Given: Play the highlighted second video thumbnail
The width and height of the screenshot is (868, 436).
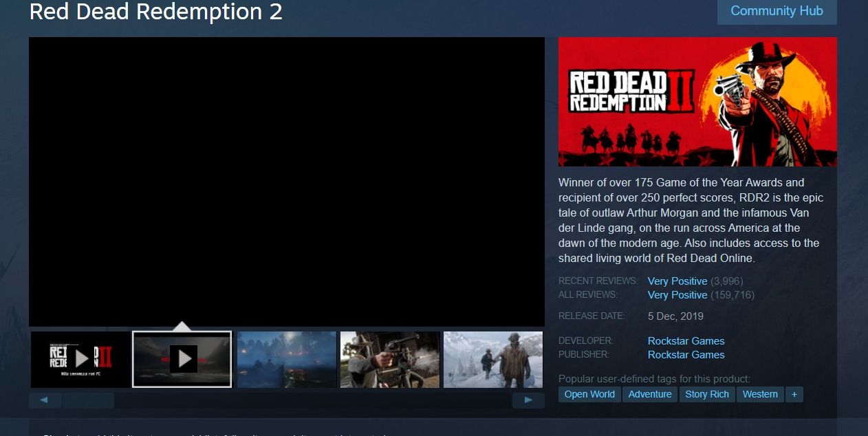Looking at the screenshot, I should [182, 359].
